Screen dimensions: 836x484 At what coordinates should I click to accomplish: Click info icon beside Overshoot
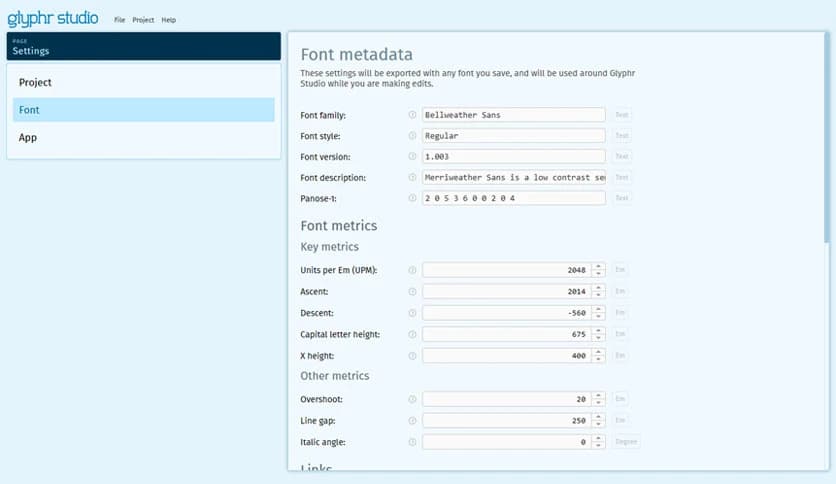pos(412,399)
